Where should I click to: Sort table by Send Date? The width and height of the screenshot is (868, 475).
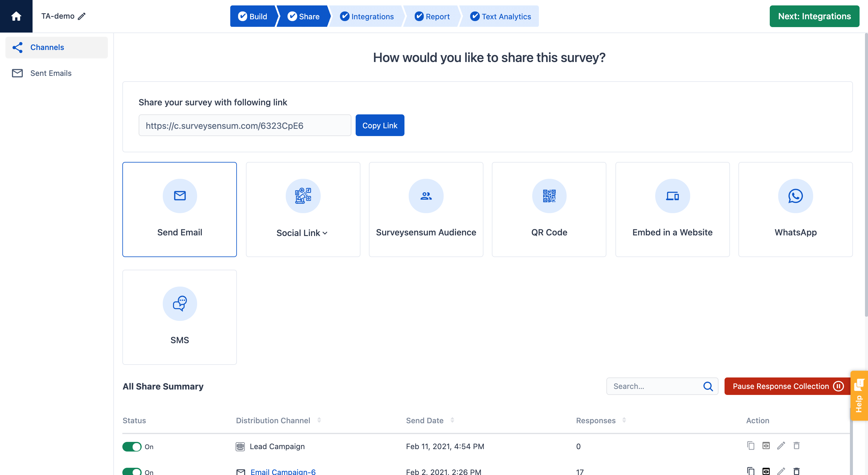(x=452, y=420)
